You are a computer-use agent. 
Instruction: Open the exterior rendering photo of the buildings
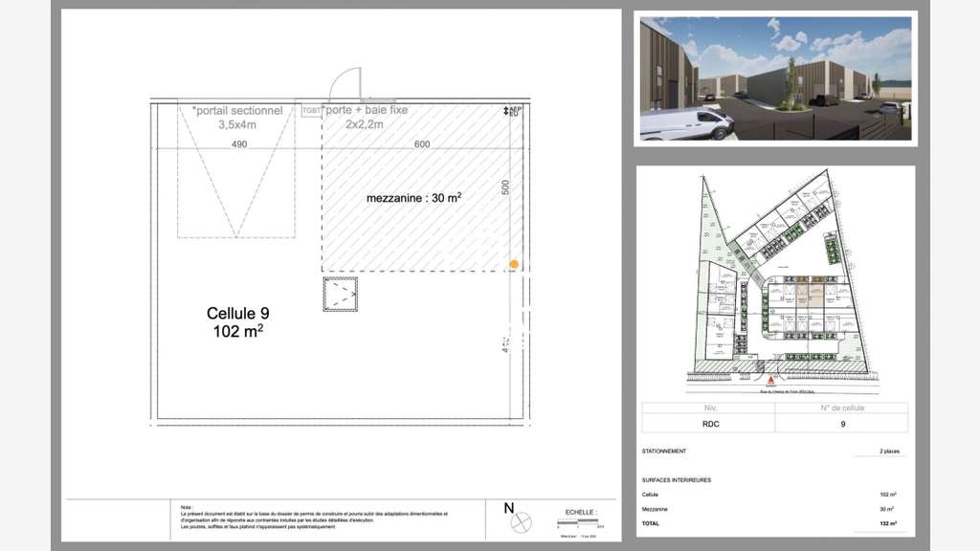pos(775,78)
